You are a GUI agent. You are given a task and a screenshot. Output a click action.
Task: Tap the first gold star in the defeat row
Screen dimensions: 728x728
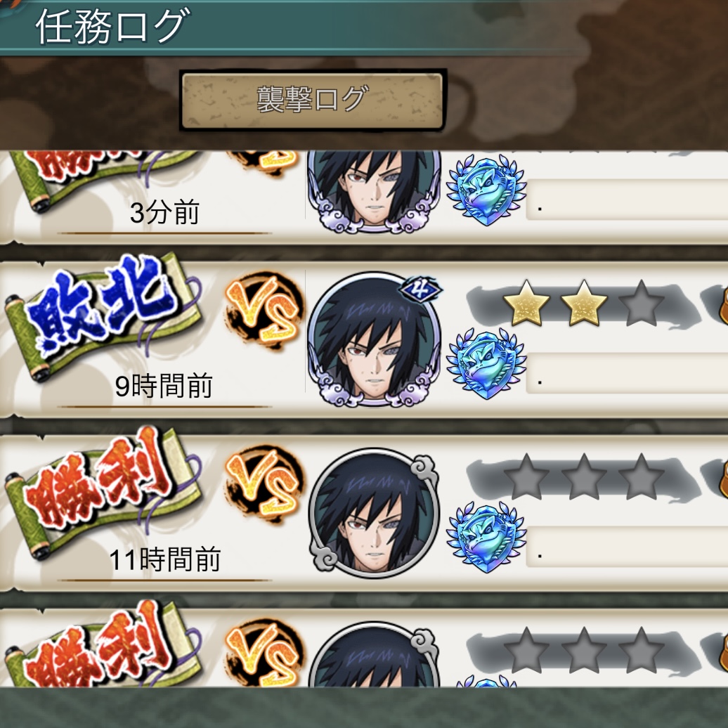coord(526,303)
